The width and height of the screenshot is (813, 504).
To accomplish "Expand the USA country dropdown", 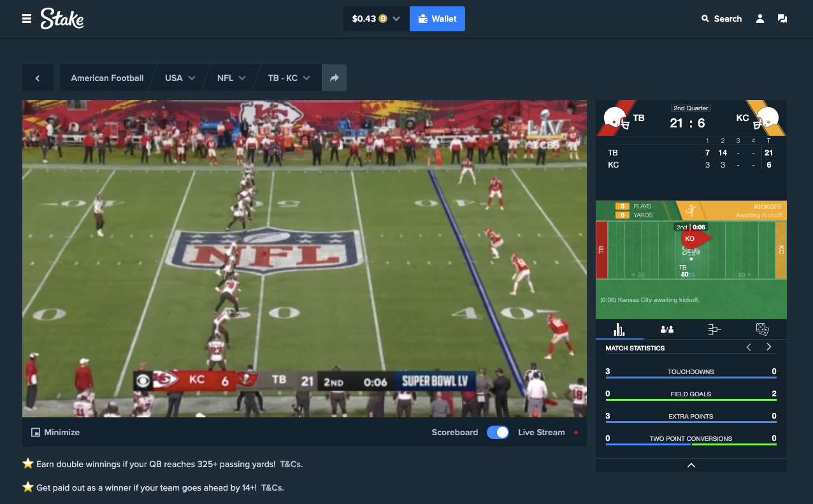I will tap(182, 78).
